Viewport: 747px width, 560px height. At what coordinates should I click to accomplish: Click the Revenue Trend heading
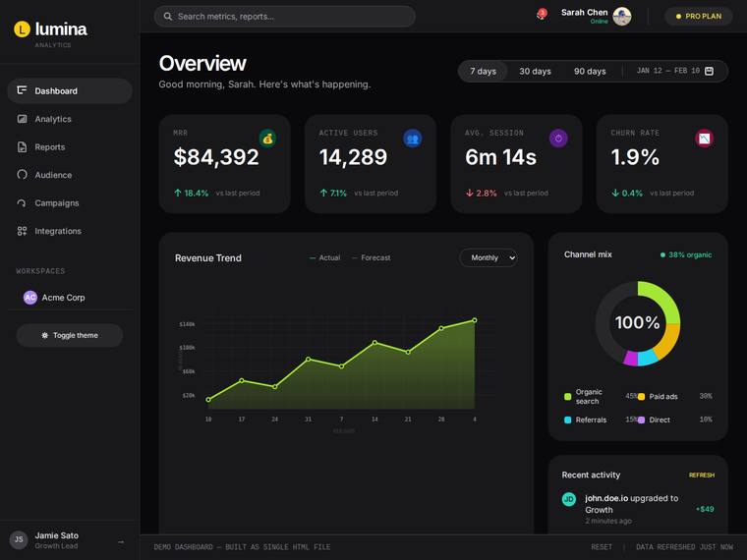(x=208, y=258)
